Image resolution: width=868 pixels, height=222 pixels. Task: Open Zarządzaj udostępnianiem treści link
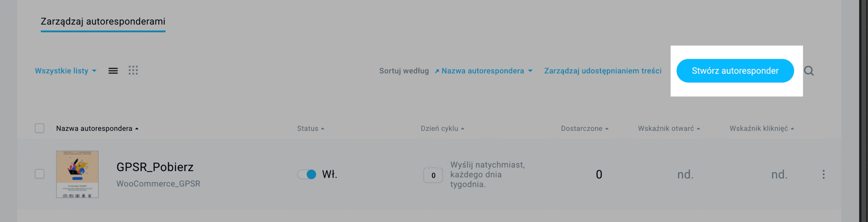coord(603,71)
